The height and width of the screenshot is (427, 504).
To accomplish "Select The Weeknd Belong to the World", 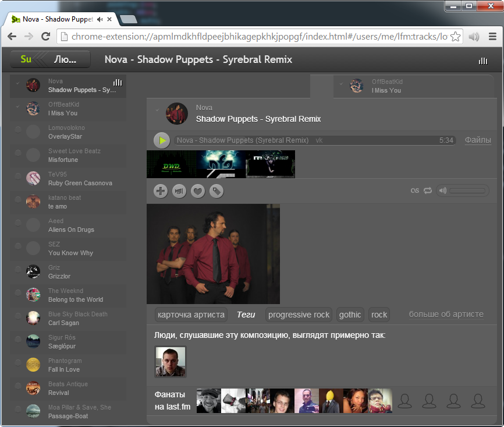I will click(68, 295).
